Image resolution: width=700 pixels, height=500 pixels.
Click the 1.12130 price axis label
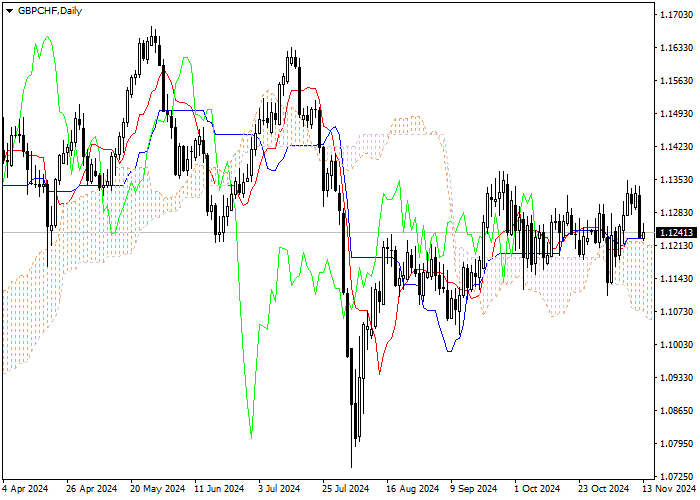676,246
